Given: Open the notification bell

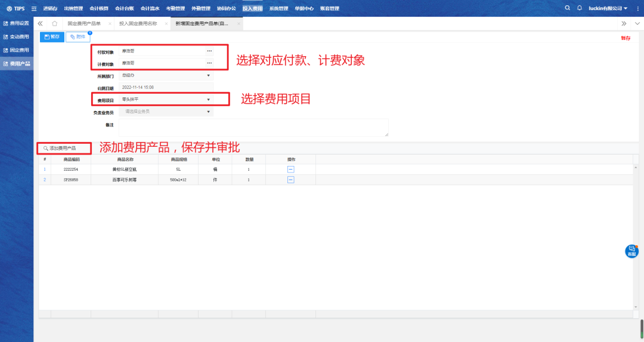Looking at the screenshot, I should pos(579,8).
